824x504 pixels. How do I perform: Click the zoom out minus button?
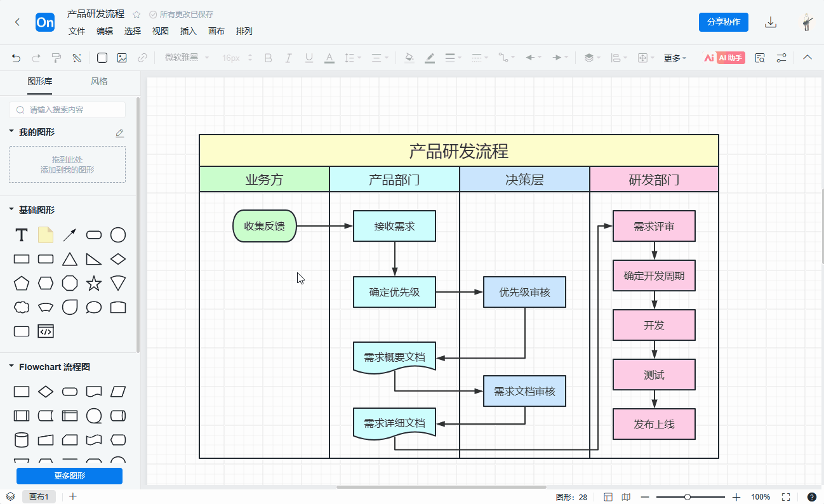click(x=645, y=497)
